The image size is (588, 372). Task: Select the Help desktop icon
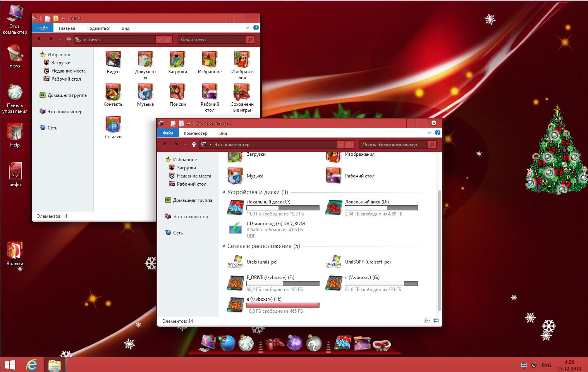pyautogui.click(x=15, y=135)
